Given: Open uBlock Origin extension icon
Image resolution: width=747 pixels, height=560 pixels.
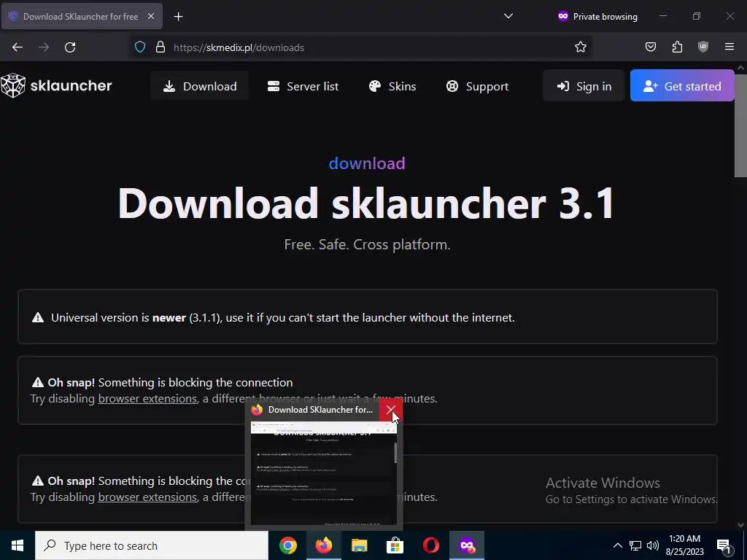Looking at the screenshot, I should point(703,47).
